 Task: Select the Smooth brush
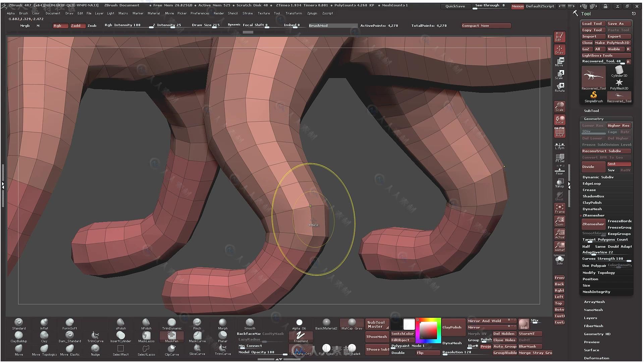click(x=250, y=324)
